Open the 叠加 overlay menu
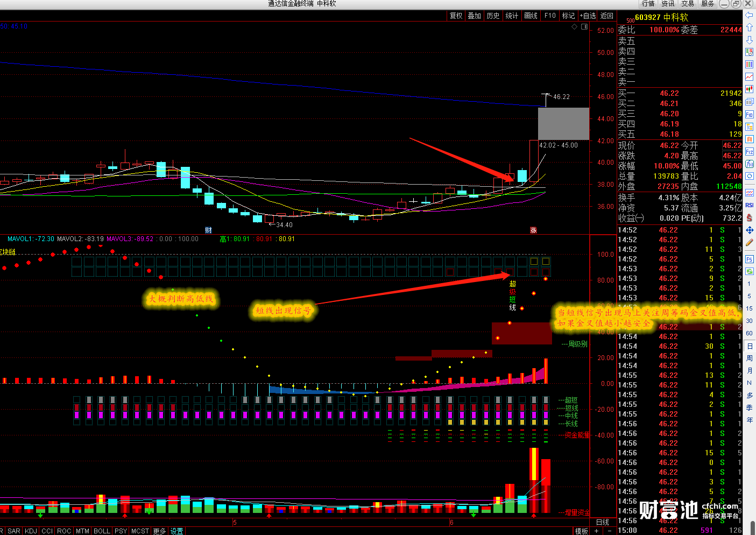756x535 pixels. click(x=474, y=16)
